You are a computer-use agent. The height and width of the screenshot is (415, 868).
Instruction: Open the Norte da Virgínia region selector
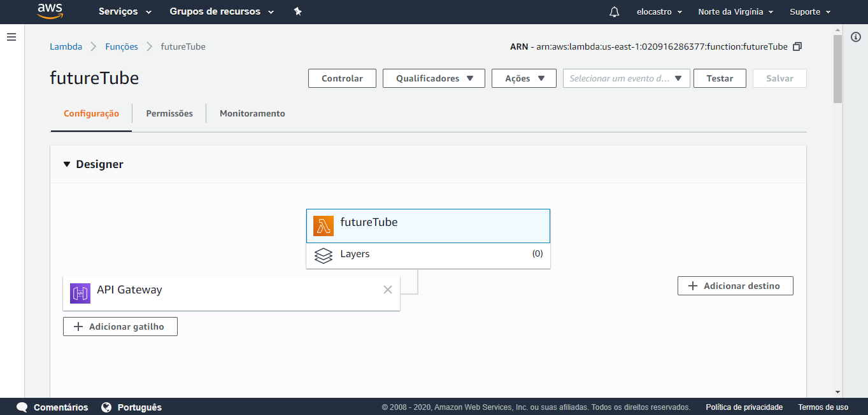click(736, 12)
